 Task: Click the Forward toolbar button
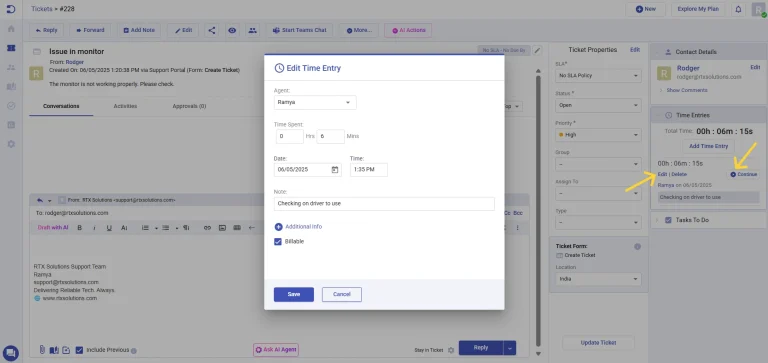(x=90, y=30)
